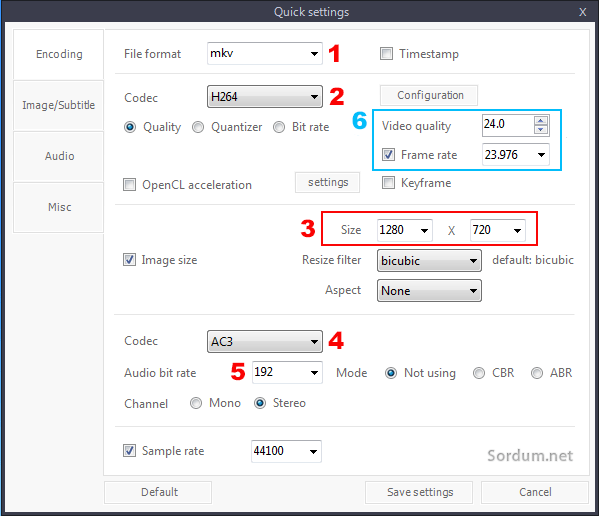
Task: Increase Video quality with the up arrow
Action: pos(541,121)
